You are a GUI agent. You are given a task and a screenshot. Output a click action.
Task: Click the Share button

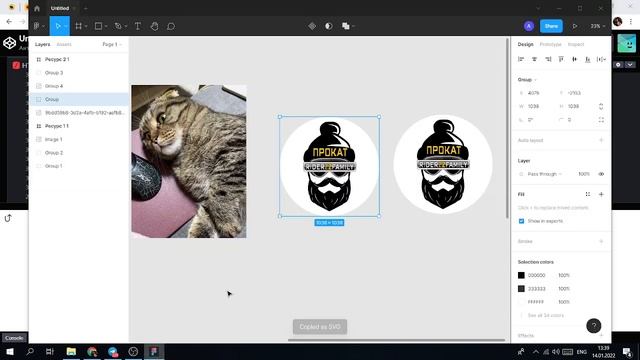551,26
